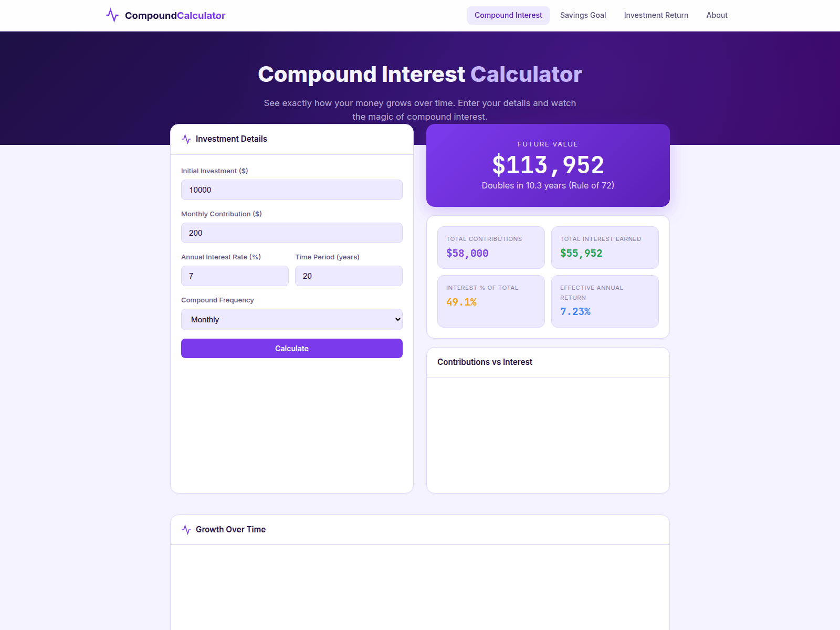The width and height of the screenshot is (840, 630).
Task: Click the Total Contributions stat card
Action: tap(490, 247)
